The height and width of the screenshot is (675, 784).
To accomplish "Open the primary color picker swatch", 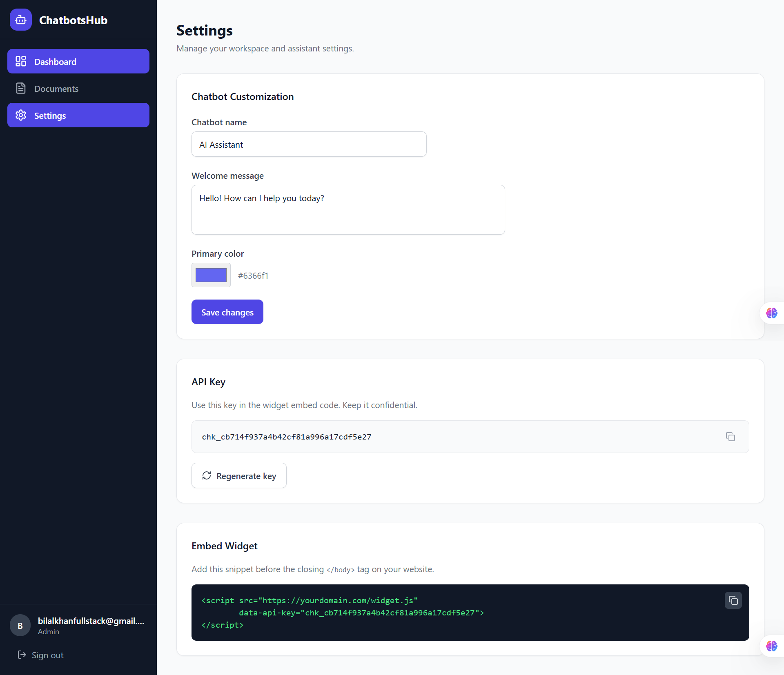I will tap(211, 275).
